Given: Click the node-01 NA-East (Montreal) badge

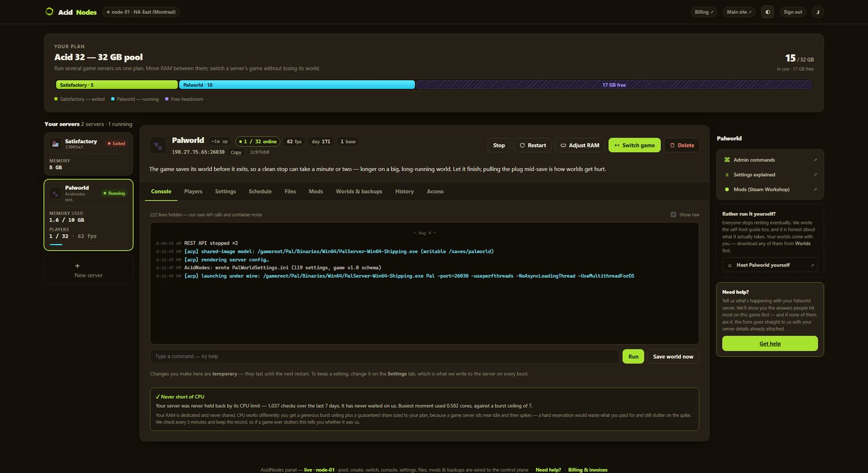Looking at the screenshot, I should pos(141,12).
